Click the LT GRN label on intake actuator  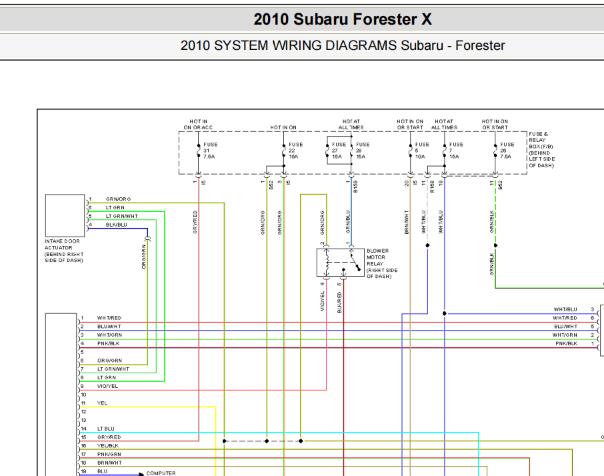coord(115,208)
